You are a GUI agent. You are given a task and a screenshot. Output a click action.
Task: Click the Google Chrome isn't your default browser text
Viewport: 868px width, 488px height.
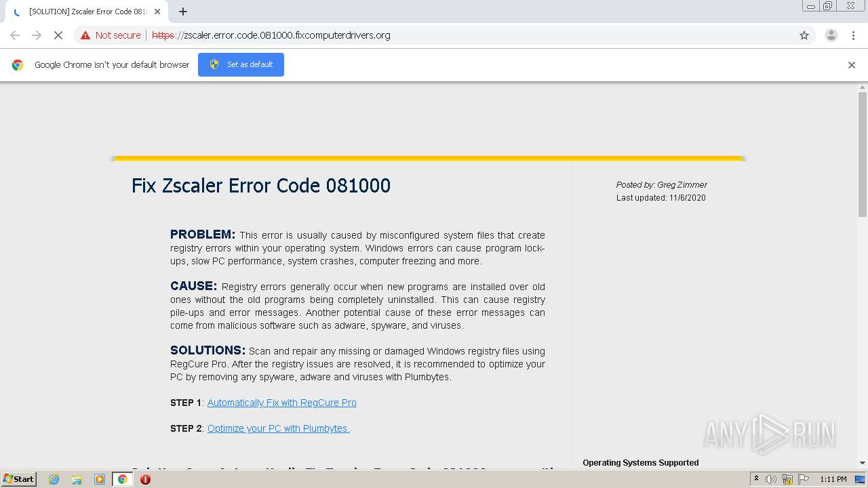(x=112, y=65)
